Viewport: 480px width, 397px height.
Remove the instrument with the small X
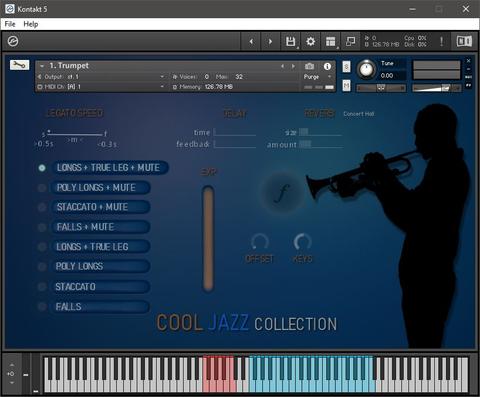pos(468,61)
